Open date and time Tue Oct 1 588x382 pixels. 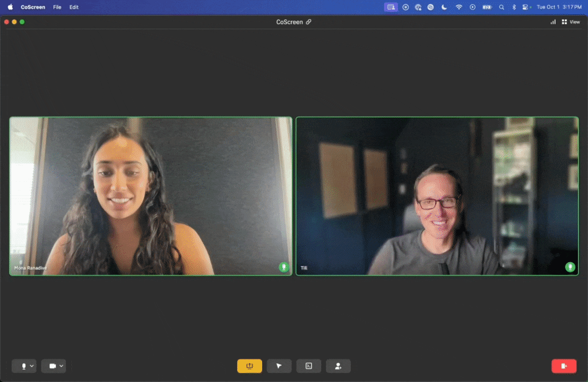[559, 7]
